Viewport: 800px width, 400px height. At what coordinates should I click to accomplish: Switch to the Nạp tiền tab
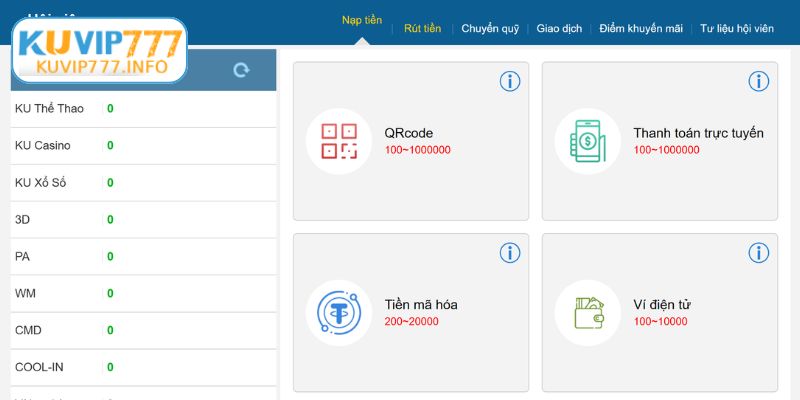tap(362, 20)
